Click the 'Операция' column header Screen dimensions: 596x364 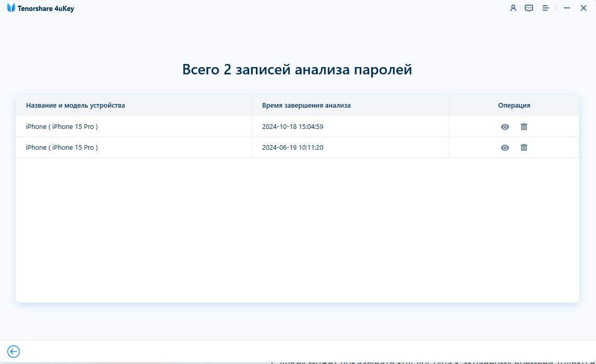coord(514,105)
